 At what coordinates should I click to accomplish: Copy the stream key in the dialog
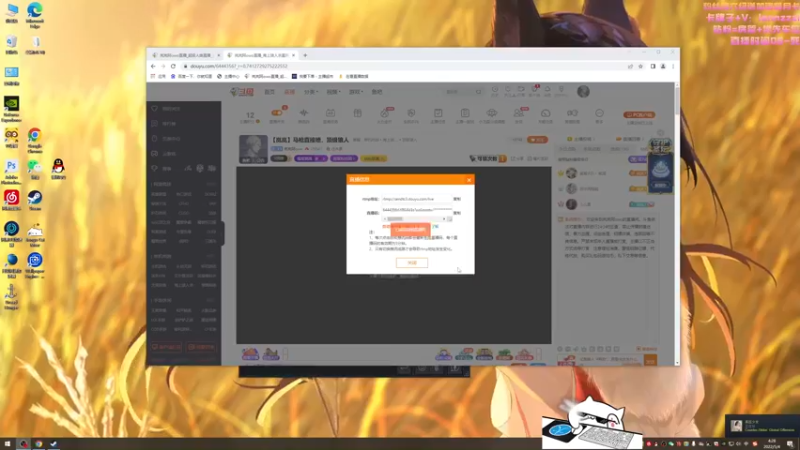coord(457,213)
